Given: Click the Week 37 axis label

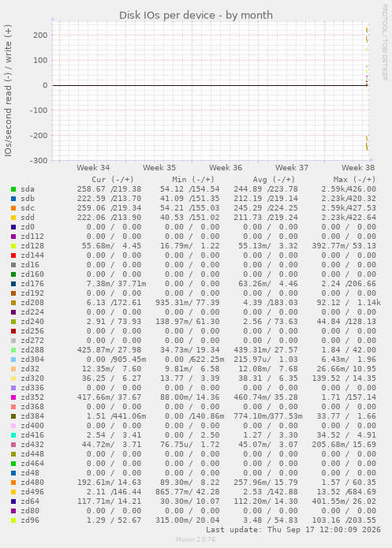Looking at the screenshot, I should (x=292, y=168).
